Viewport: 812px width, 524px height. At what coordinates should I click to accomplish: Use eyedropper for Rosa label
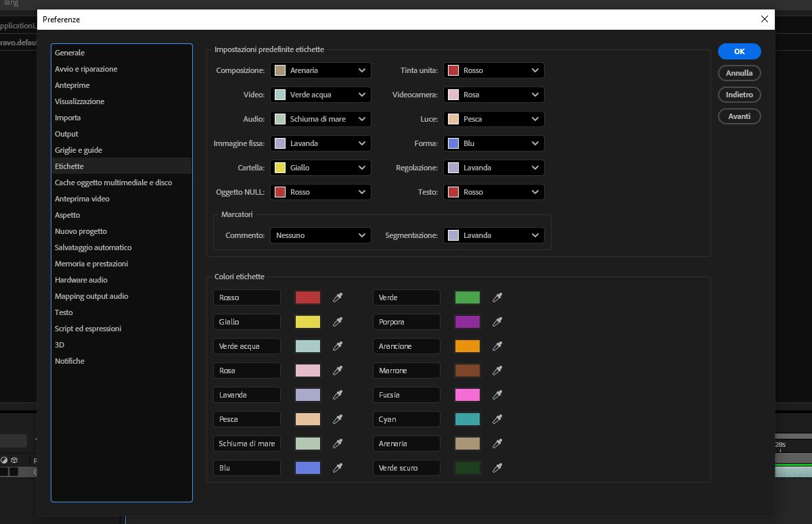pos(338,371)
